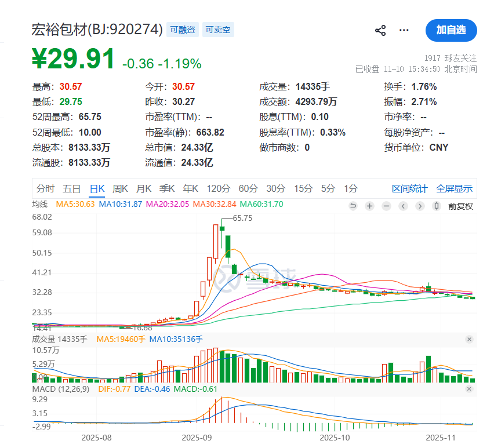
Task: Click the share icon
Action: [x=380, y=31]
